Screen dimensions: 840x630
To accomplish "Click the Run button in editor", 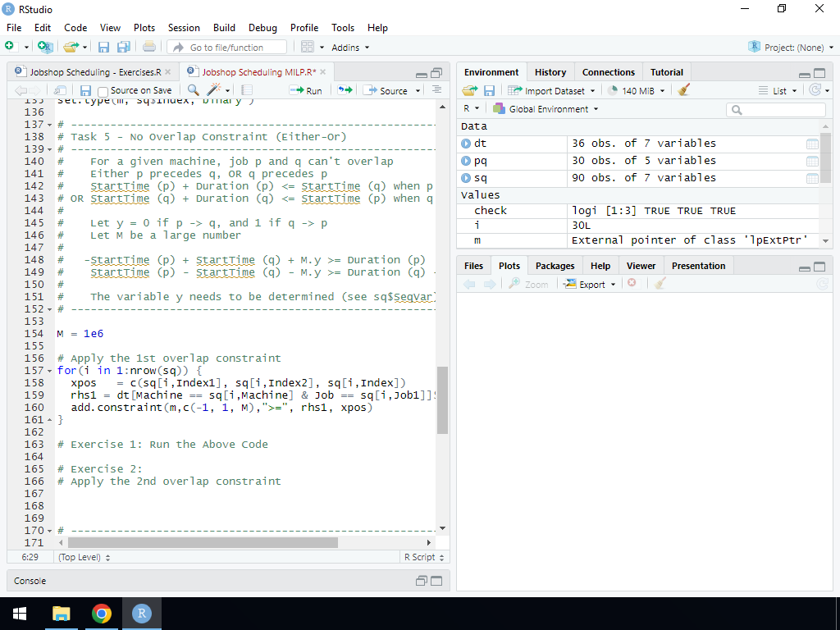I will pos(306,90).
